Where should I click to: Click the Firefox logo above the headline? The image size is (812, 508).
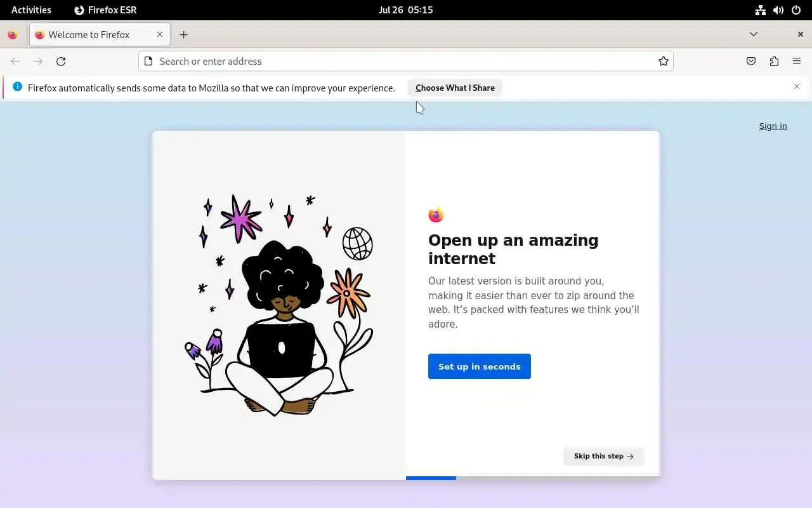(436, 215)
